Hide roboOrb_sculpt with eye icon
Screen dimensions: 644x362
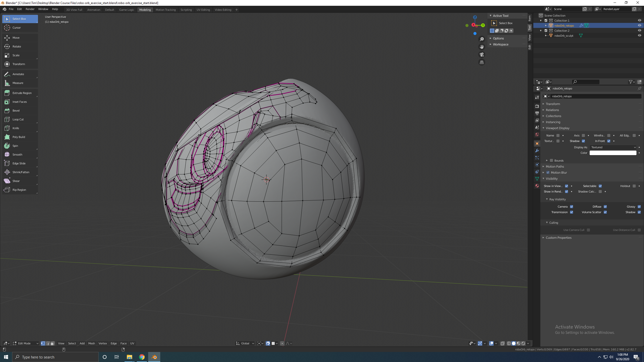(x=639, y=35)
